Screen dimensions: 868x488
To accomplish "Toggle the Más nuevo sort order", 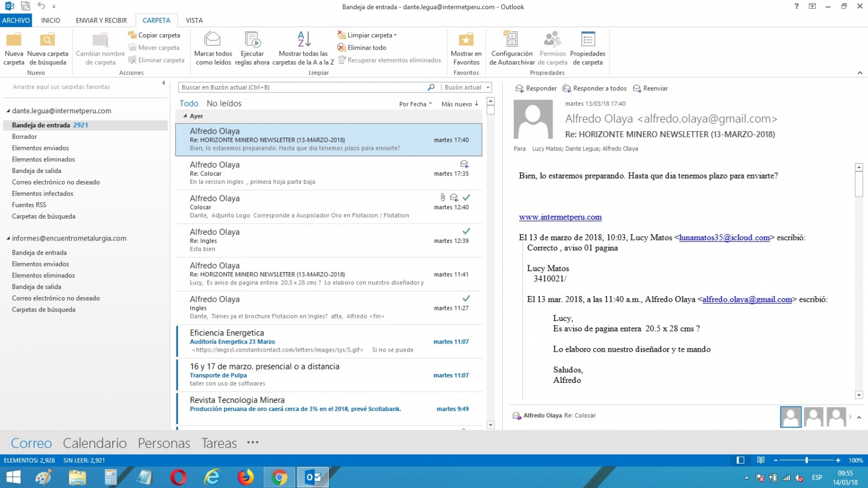I will [x=459, y=104].
